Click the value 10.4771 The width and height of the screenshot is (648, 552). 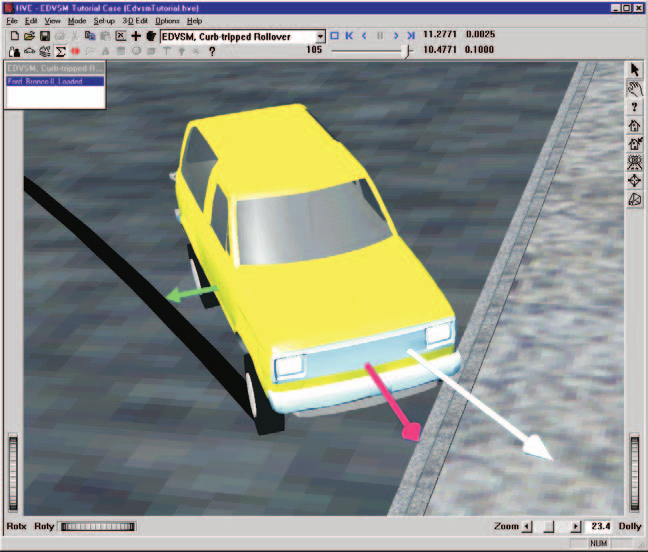pos(440,50)
